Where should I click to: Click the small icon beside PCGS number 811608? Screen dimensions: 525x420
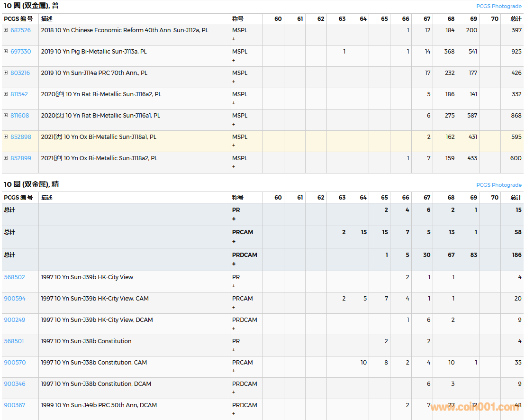click(6, 116)
